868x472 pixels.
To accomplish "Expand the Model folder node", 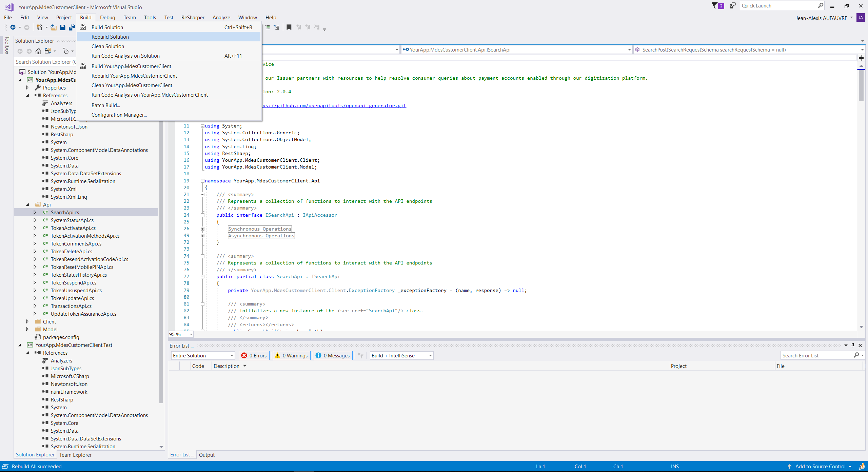I will 27,329.
